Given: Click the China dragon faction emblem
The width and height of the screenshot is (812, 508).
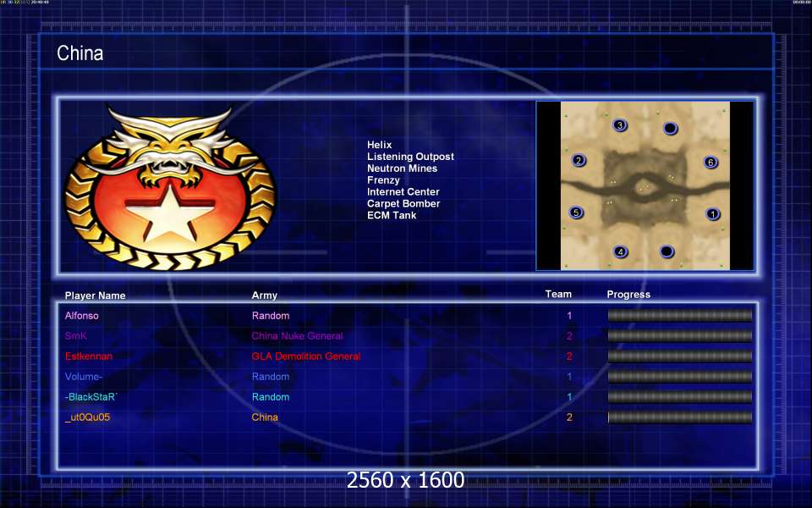Looking at the screenshot, I should click(x=170, y=187).
